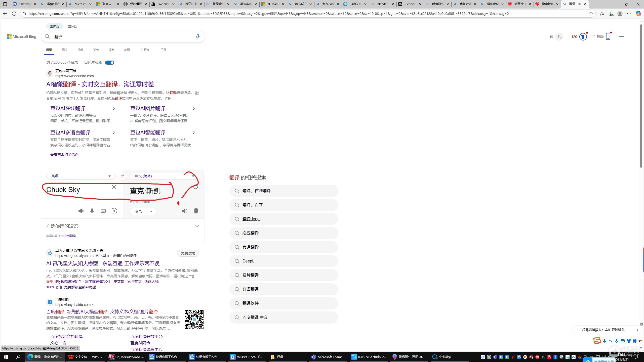Swap source and target translation languages
644x362 pixels.
point(123,176)
